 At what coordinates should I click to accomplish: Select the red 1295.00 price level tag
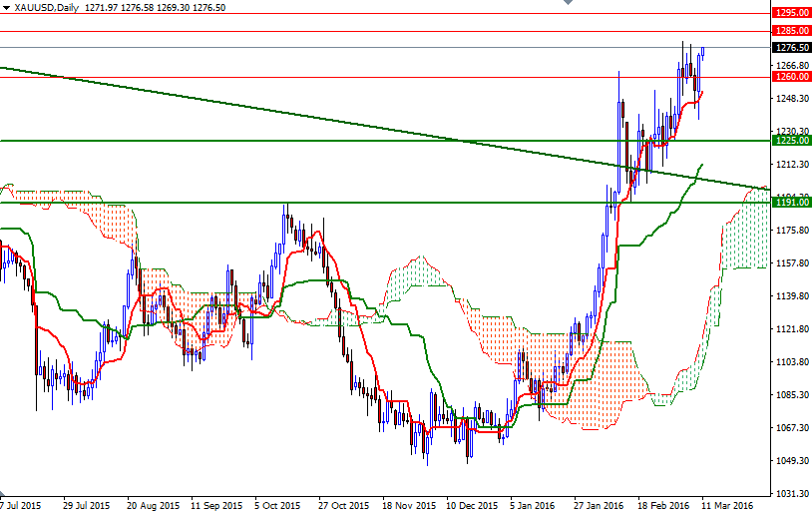pyautogui.click(x=790, y=13)
